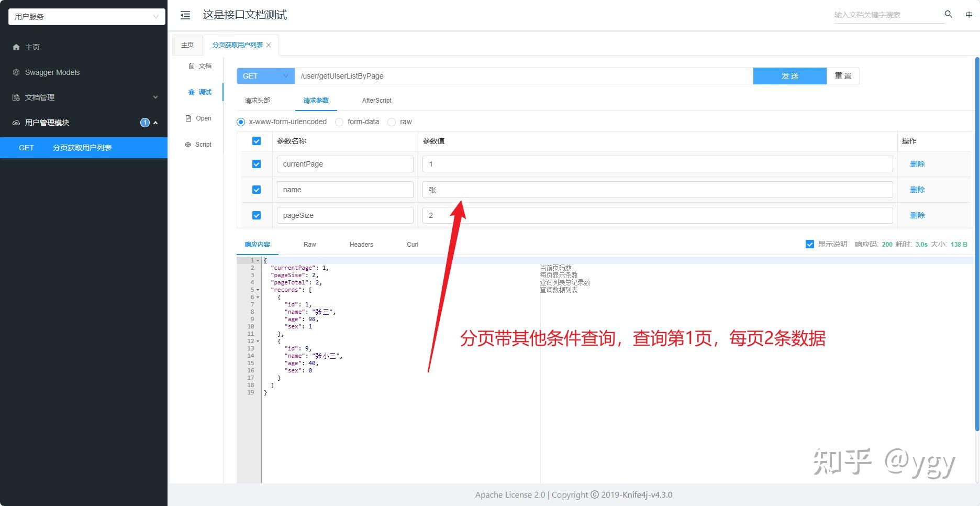Toggle the 显示说明 checkbox
Viewport: 980px width, 506px height.
coord(809,244)
